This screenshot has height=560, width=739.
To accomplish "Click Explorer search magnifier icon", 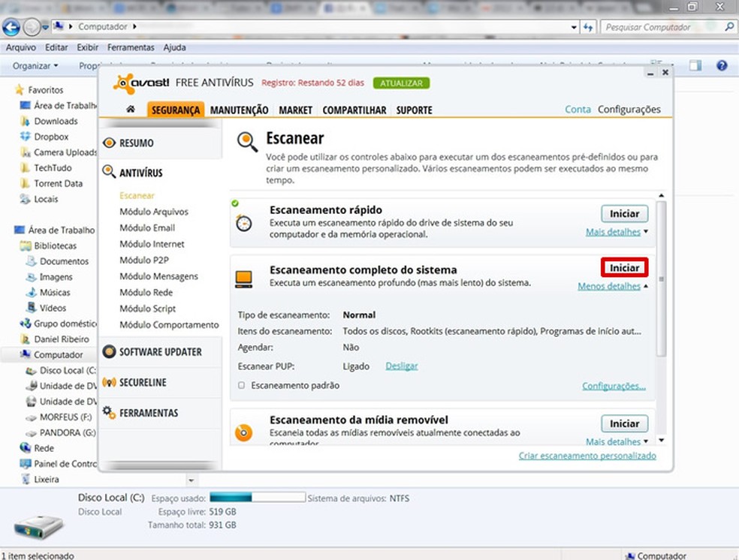I will [728, 27].
